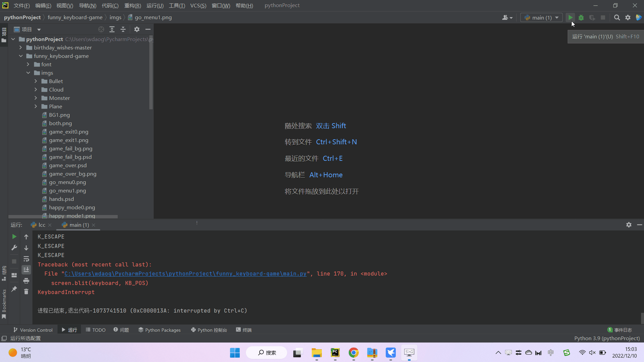Select game_over_bg.png file
The width and height of the screenshot is (644, 362).
tap(73, 174)
